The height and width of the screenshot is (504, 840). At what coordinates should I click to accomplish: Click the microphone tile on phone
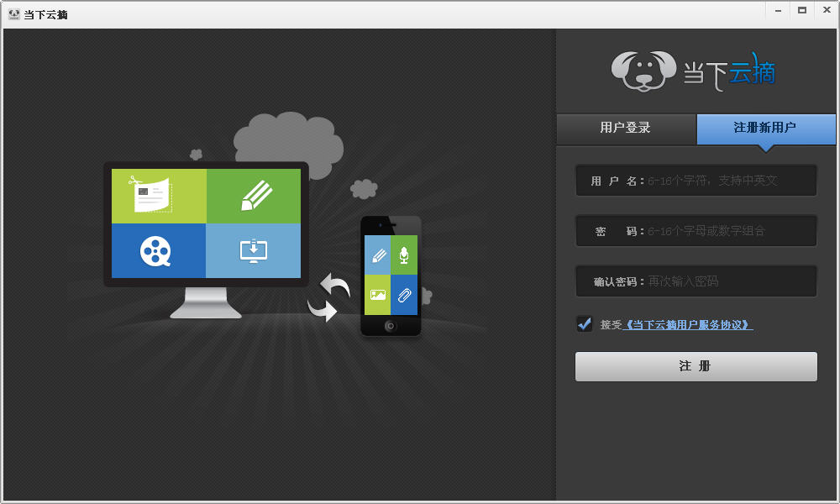pos(404,255)
